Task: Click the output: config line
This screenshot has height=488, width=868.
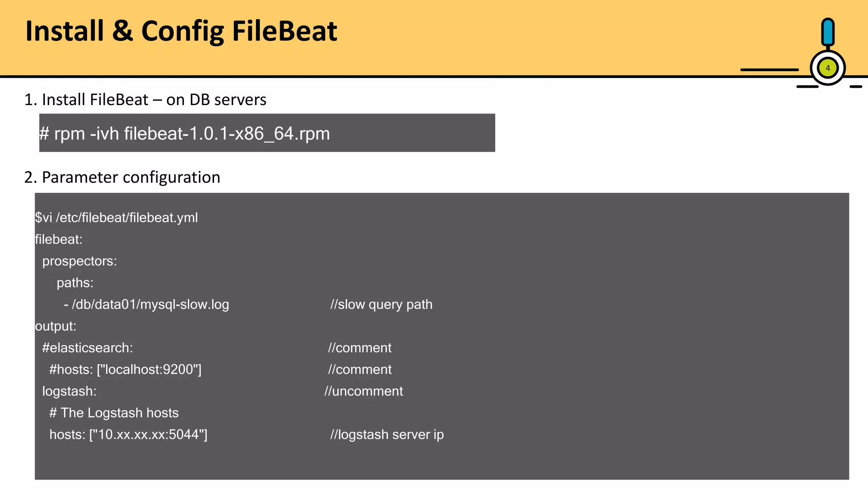Action: click(56, 326)
